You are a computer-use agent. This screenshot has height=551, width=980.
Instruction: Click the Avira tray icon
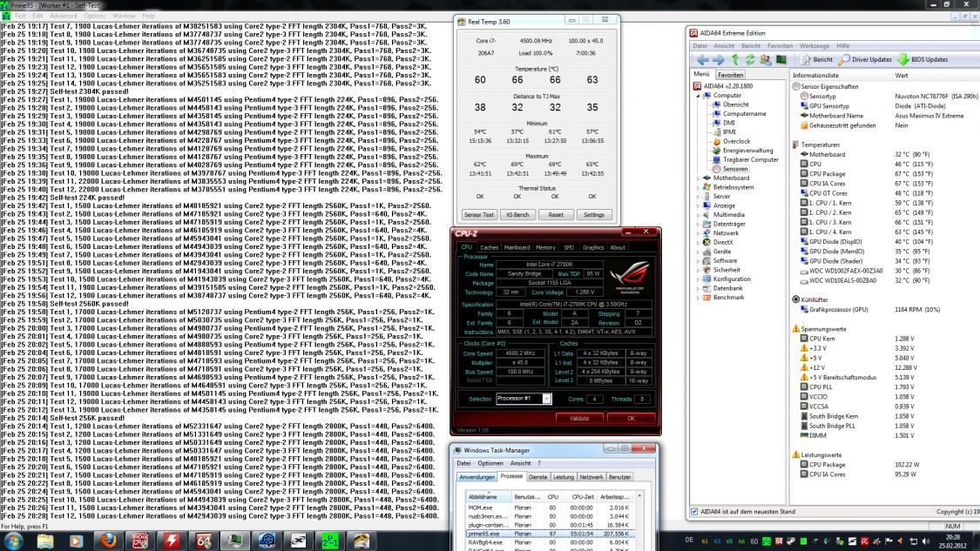click(864, 541)
